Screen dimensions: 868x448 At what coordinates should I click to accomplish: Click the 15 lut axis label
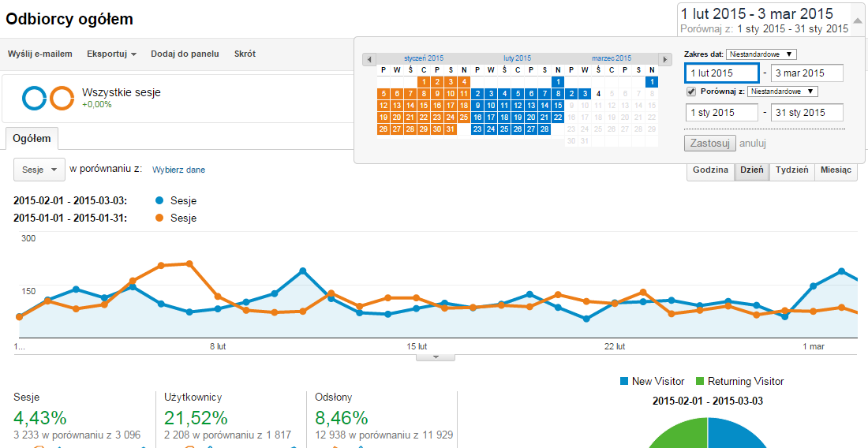[x=417, y=346]
